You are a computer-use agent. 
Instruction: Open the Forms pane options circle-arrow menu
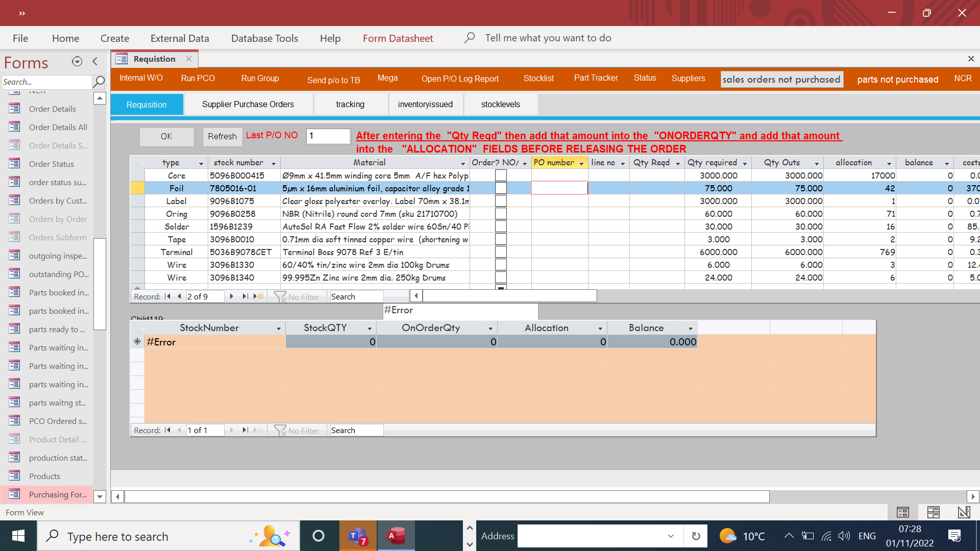(77, 62)
